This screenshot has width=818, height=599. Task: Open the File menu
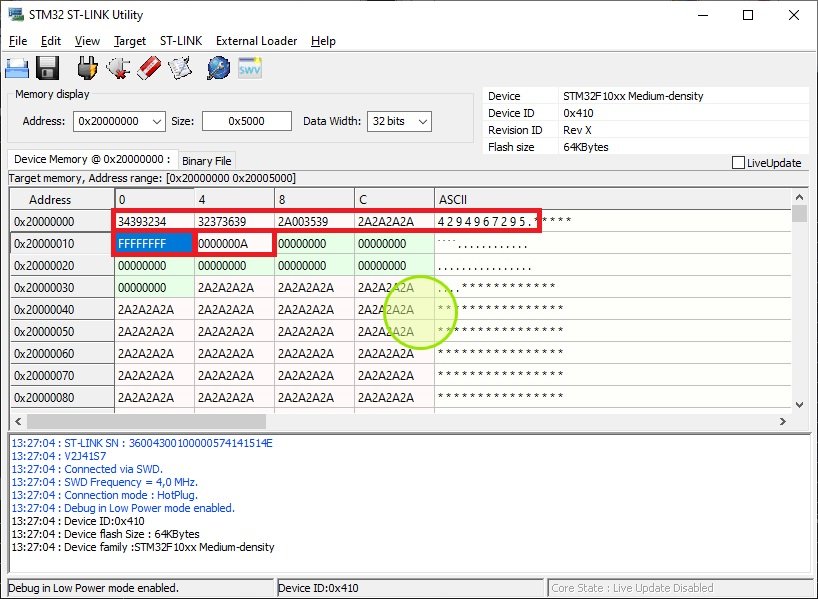click(x=18, y=41)
